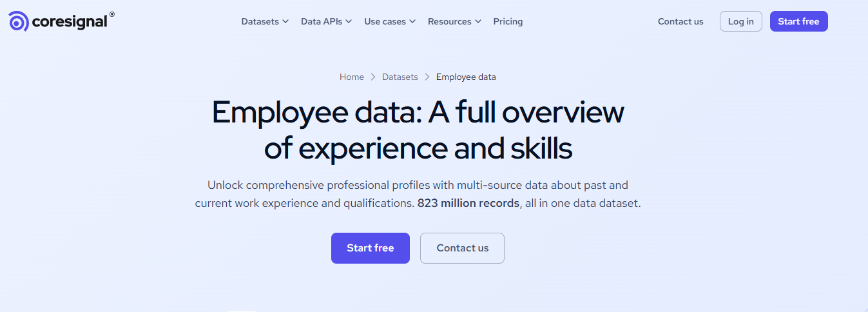Click the arrow next to Data APIs
The image size is (868, 312).
click(x=349, y=21)
